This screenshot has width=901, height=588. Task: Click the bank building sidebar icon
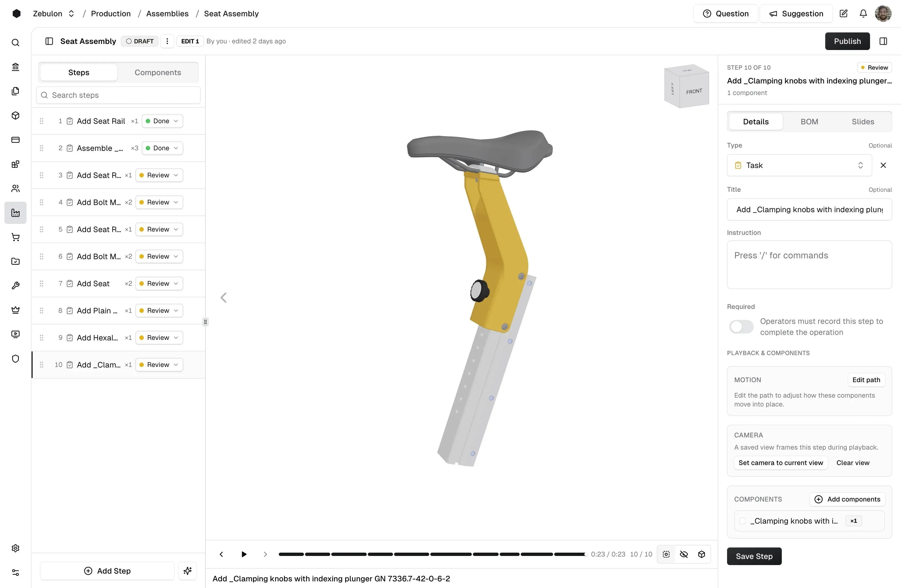15,67
